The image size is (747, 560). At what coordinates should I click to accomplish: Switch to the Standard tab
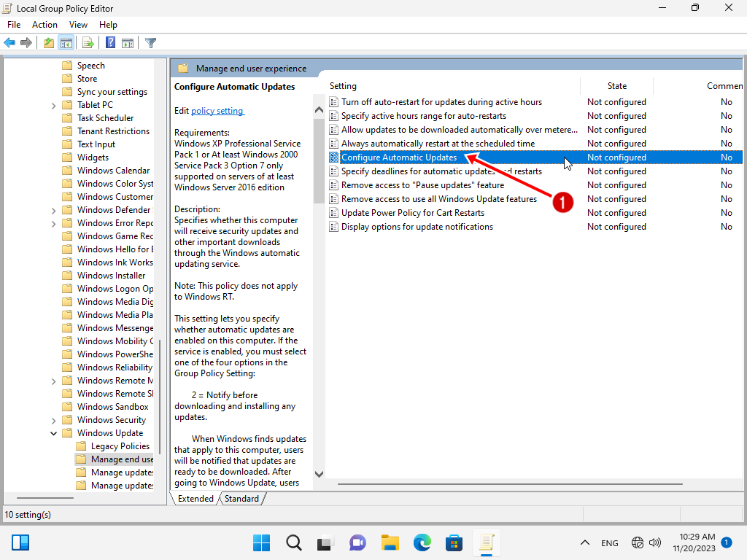tap(241, 499)
